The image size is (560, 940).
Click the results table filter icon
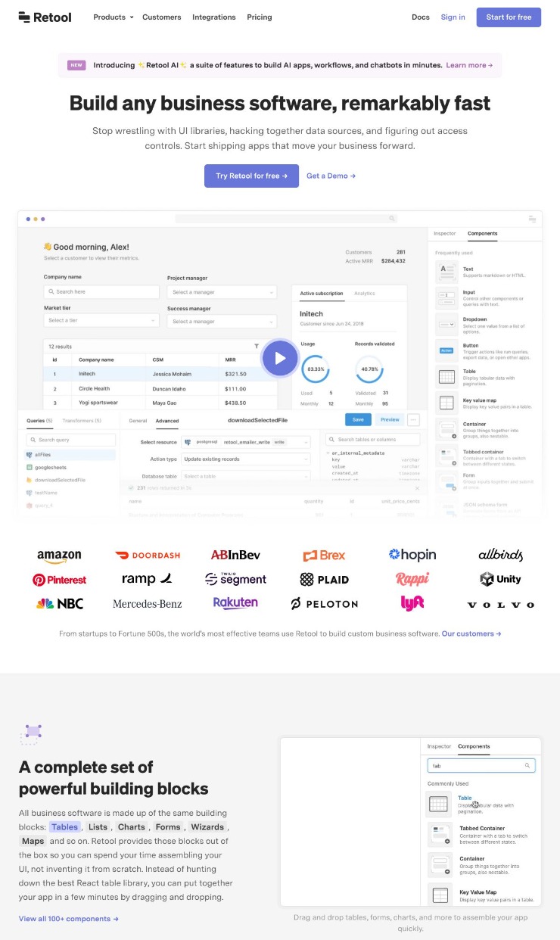click(256, 346)
